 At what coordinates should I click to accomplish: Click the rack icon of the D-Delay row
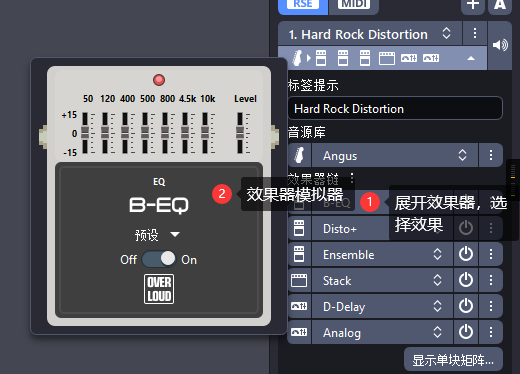click(x=299, y=306)
